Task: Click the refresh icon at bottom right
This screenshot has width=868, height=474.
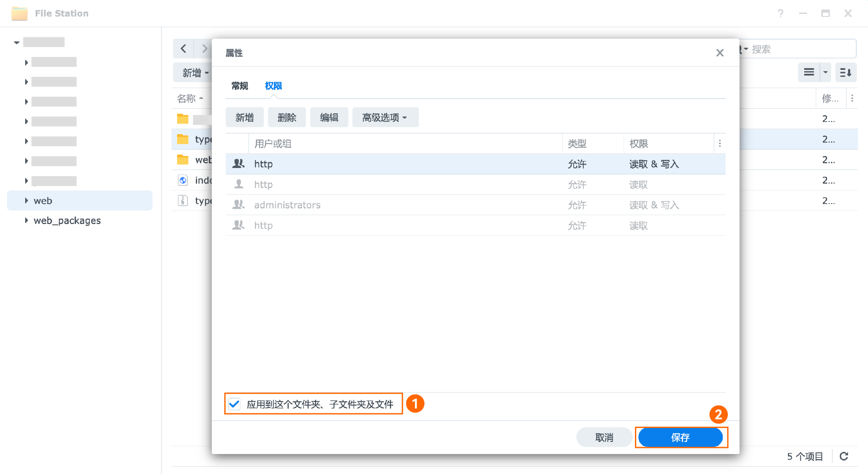Action: 844,456
